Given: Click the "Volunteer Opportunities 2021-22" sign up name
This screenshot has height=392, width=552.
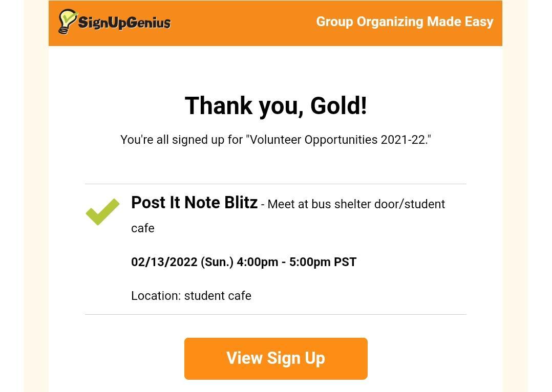Looking at the screenshot, I should click(338, 140).
